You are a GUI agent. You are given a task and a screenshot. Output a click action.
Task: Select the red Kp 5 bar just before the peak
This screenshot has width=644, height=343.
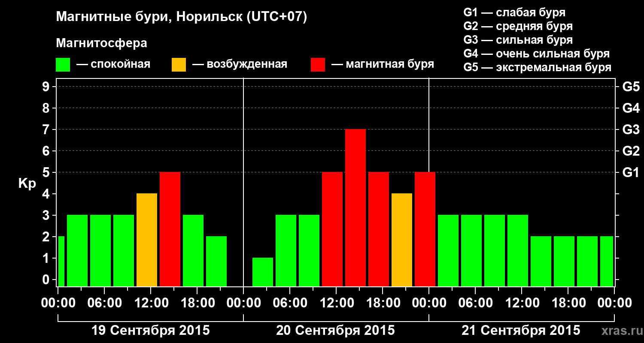pos(332,229)
